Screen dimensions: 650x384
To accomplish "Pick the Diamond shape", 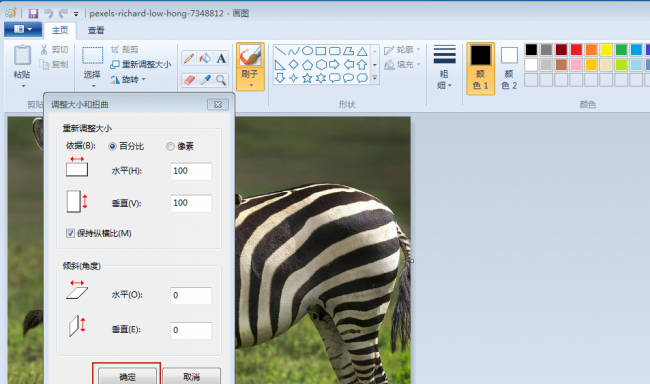I will click(x=293, y=65).
